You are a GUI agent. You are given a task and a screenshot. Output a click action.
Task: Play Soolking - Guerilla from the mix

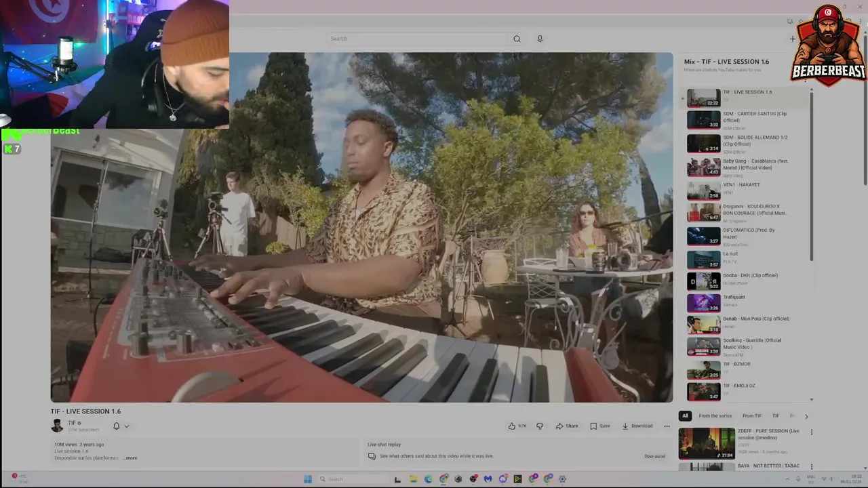[x=746, y=346]
